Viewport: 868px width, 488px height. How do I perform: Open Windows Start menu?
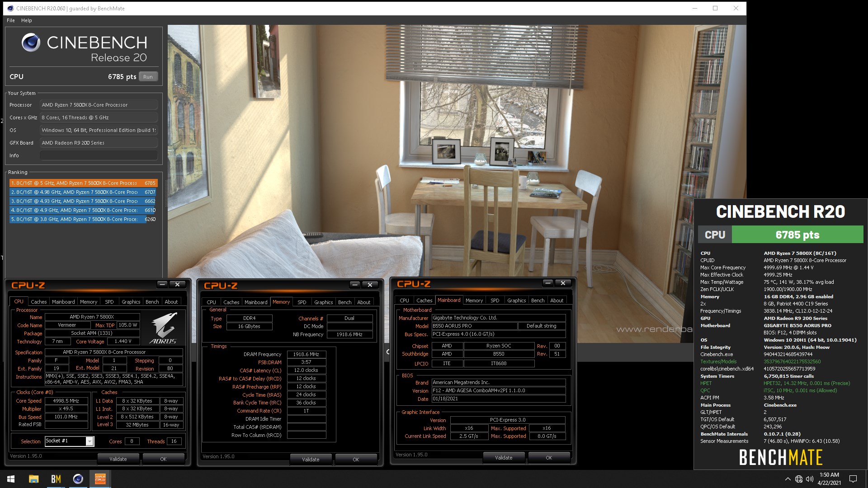11,479
